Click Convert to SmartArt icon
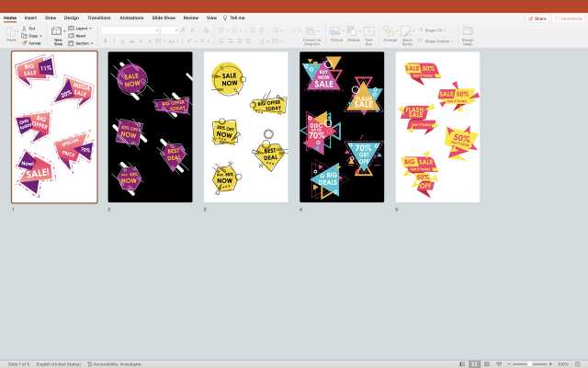This screenshot has height=368, width=588. point(312,33)
